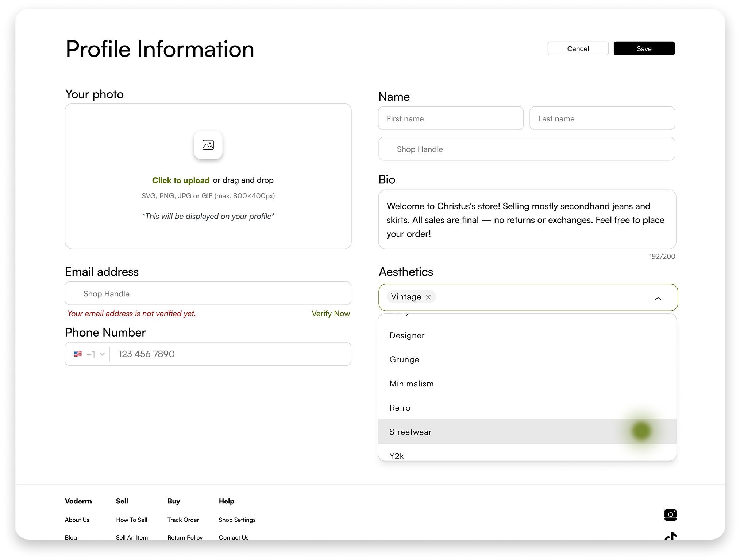Select Streetwear from aesthetics list
The image size is (740, 560).
[411, 432]
